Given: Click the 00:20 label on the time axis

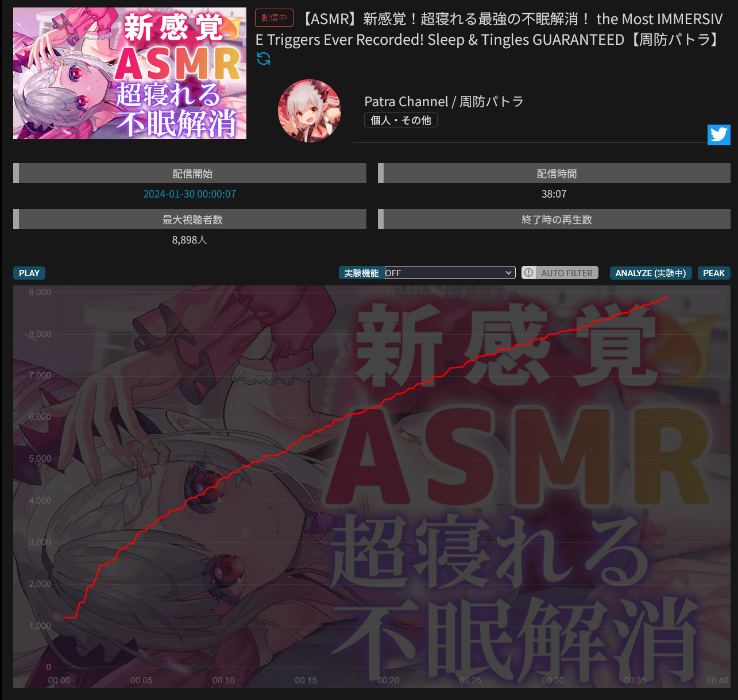Looking at the screenshot, I should 388,680.
